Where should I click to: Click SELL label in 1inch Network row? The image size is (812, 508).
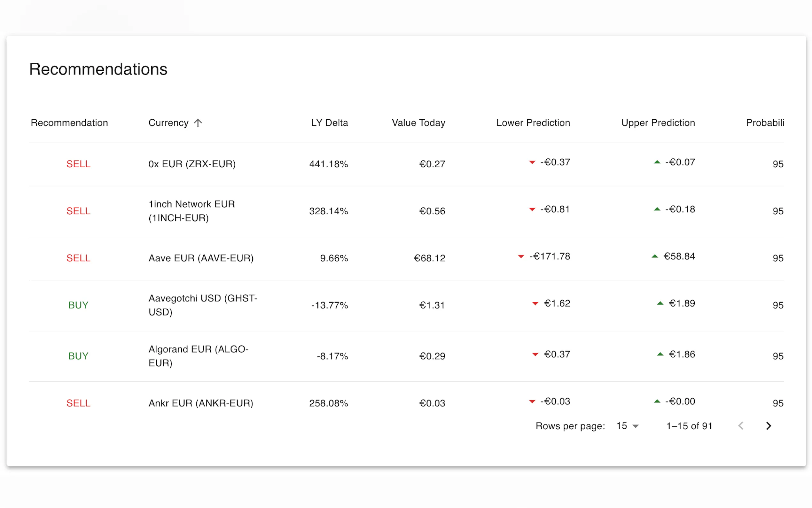point(78,211)
